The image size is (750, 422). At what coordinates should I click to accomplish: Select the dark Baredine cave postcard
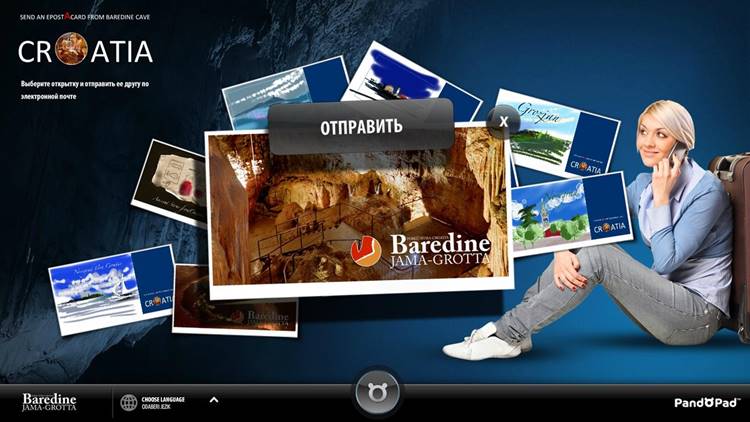coord(234,316)
